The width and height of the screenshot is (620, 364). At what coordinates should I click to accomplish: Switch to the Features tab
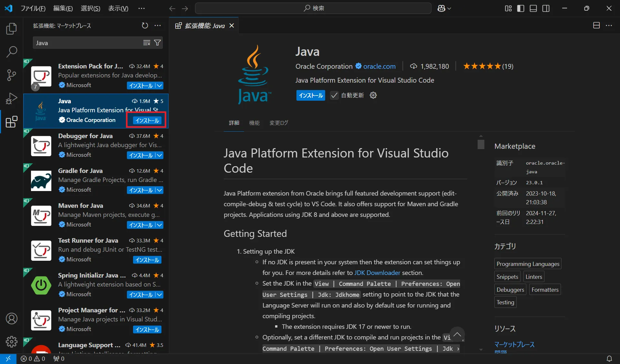click(x=254, y=123)
